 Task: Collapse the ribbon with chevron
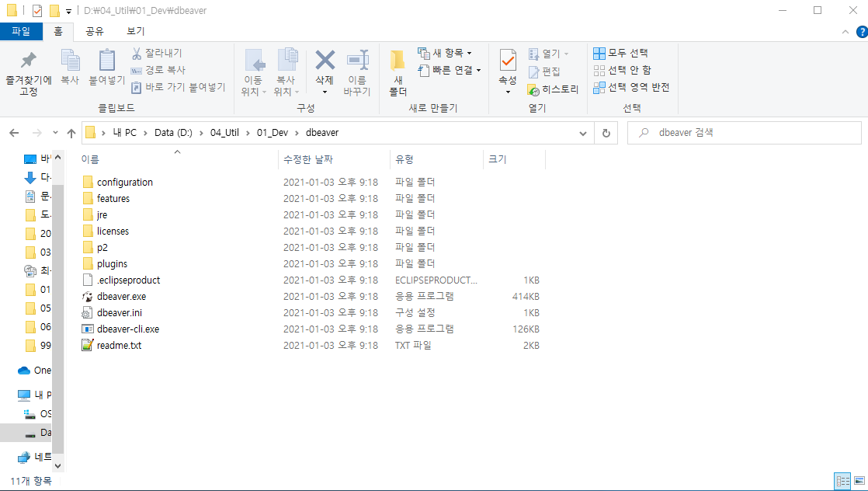tap(845, 32)
